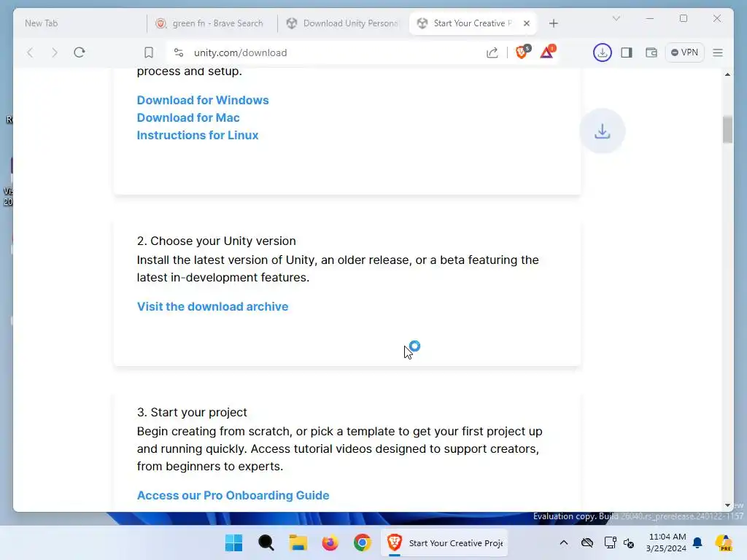Close the Start Your Creative tab
747x560 pixels.
click(x=527, y=23)
